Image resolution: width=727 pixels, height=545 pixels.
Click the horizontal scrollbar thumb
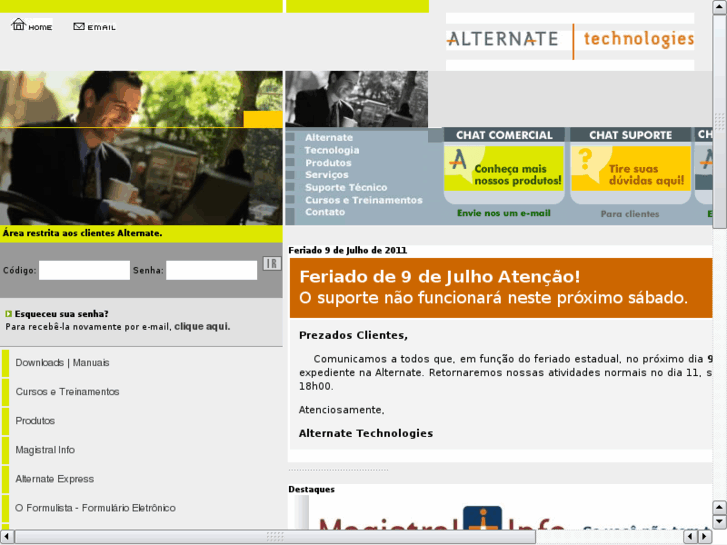click(275, 537)
